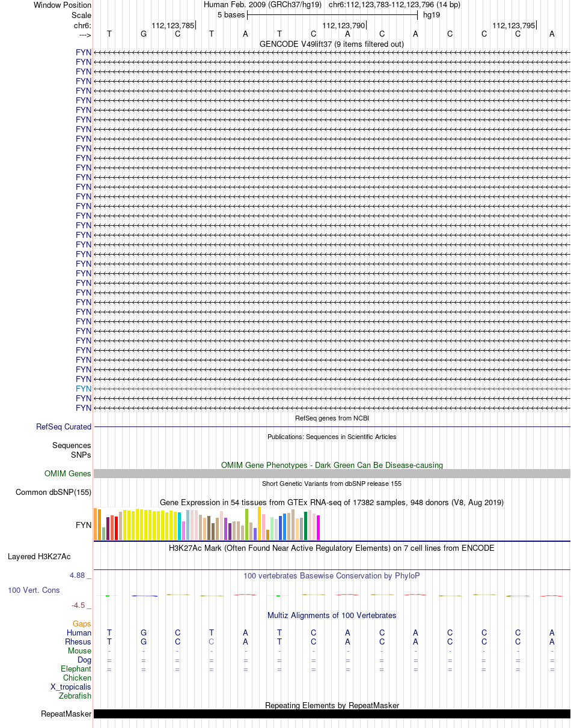The width and height of the screenshot is (571, 728).
Task: Click the 4.88 upper PhyloP scale value
Action: coord(80,575)
